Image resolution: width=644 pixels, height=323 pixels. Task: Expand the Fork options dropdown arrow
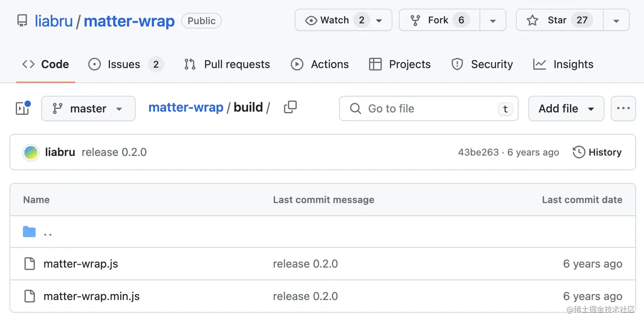pyautogui.click(x=493, y=20)
